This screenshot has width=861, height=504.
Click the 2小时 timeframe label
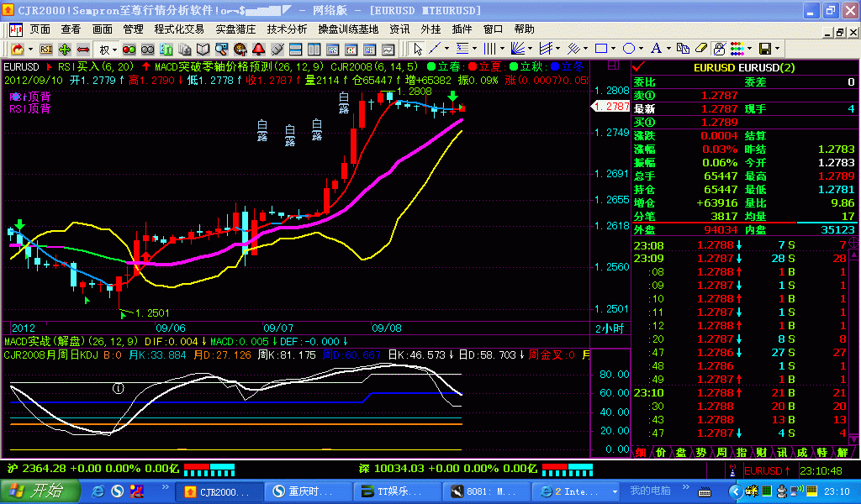coord(610,328)
